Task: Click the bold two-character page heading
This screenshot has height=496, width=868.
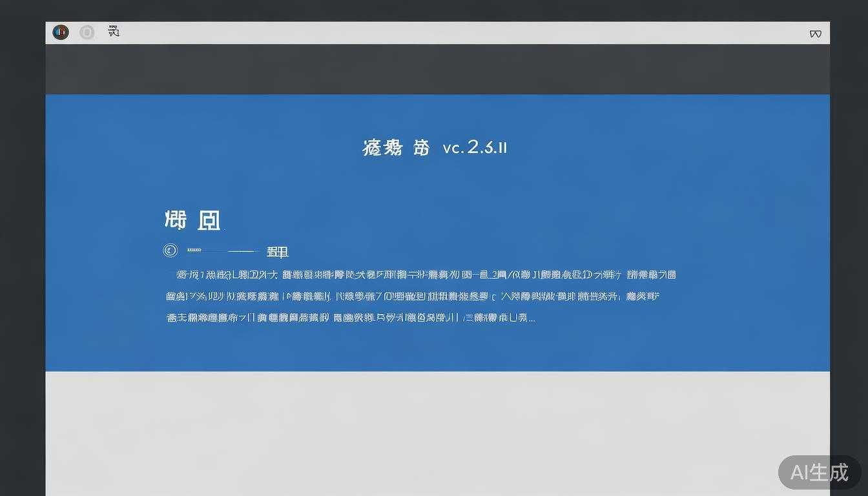Action: coord(193,220)
